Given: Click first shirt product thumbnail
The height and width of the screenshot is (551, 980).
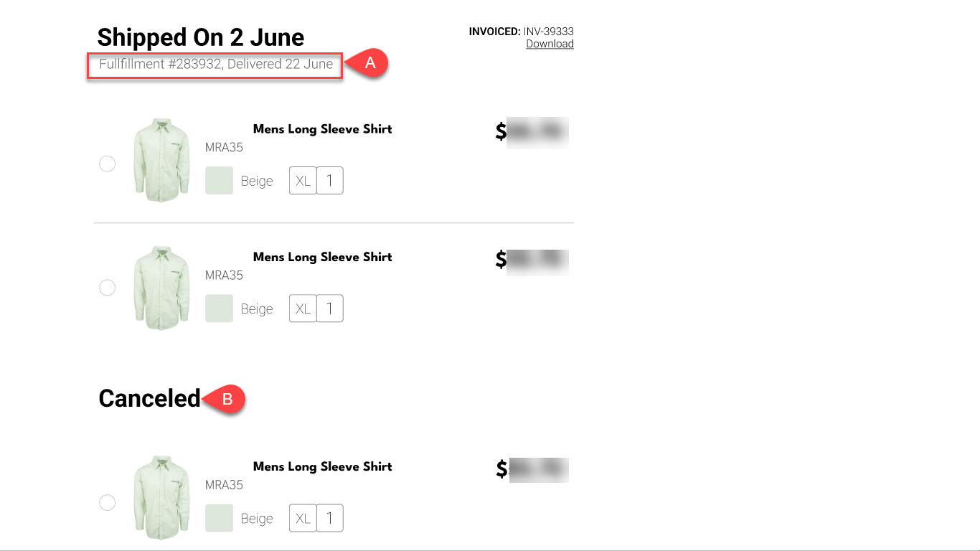Looking at the screenshot, I should pyautogui.click(x=161, y=160).
